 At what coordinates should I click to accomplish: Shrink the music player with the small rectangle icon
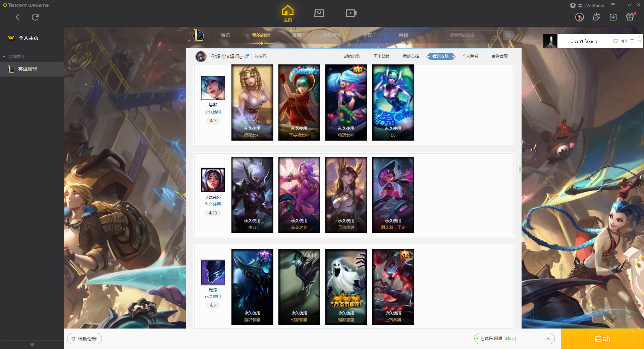tap(639, 42)
